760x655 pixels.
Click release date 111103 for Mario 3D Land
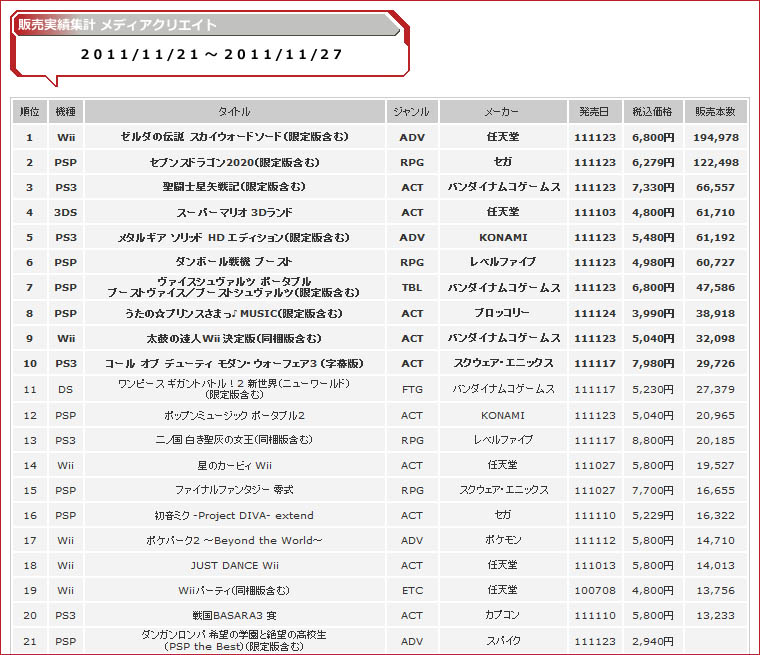595,213
